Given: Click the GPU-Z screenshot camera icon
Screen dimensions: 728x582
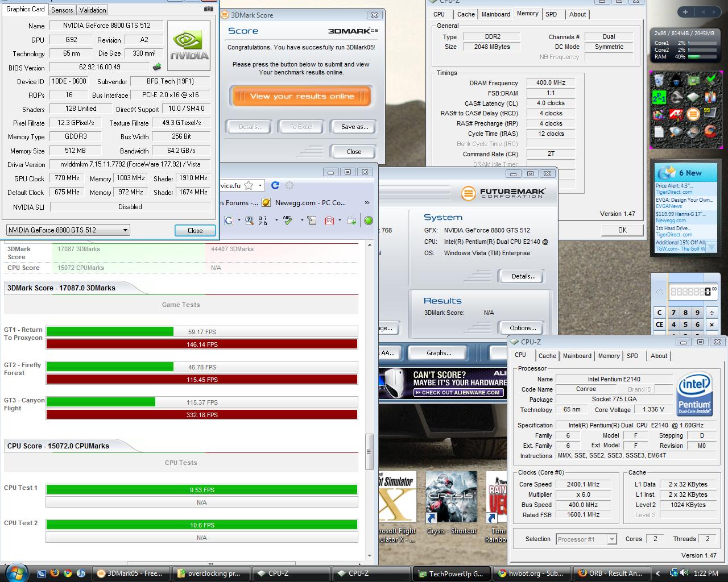Looking at the screenshot, I should [209, 9].
